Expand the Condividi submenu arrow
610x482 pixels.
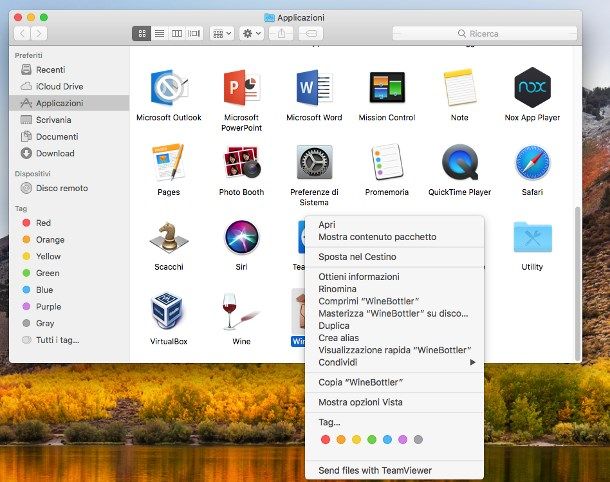click(x=472, y=362)
